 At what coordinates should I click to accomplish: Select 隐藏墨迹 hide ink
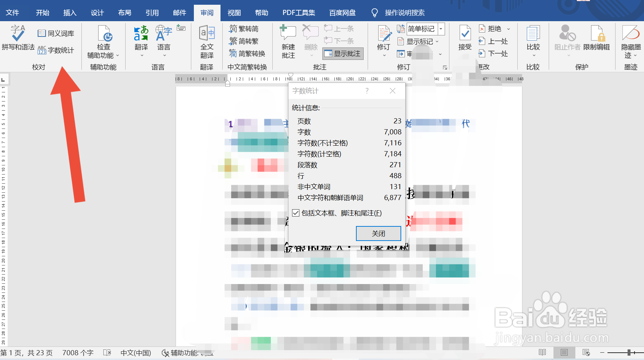630,41
